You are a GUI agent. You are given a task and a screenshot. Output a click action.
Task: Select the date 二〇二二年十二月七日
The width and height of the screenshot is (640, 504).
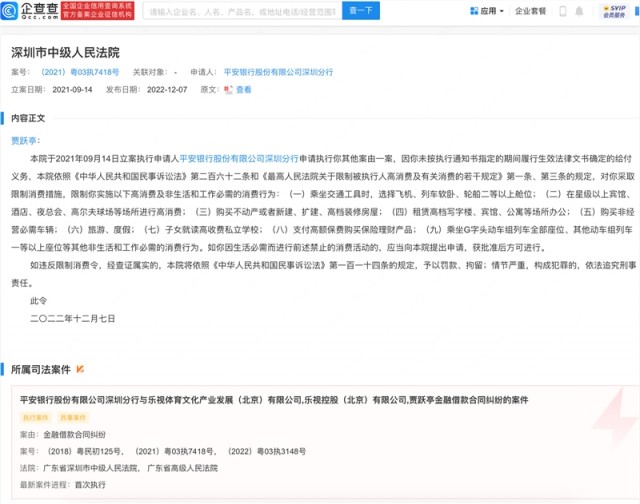(x=73, y=319)
